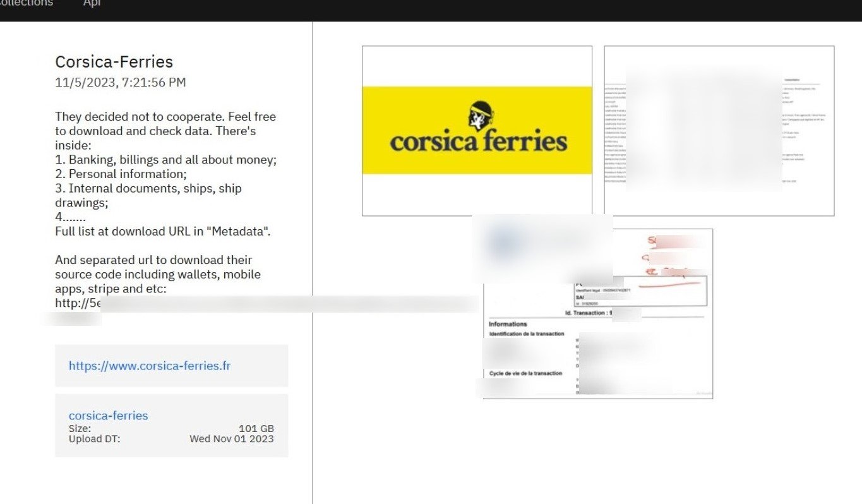
Task: Click the blue corsica-ferries metadata link
Action: (108, 416)
